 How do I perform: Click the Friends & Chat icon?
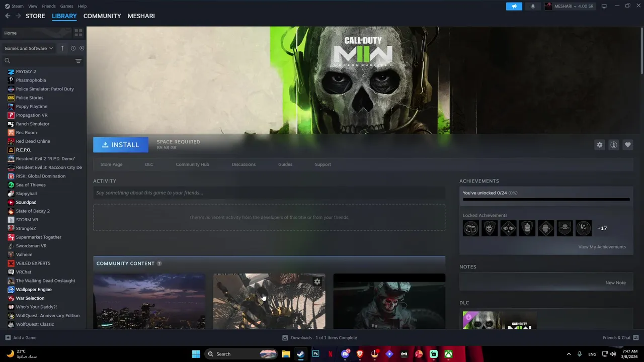pyautogui.click(x=636, y=338)
